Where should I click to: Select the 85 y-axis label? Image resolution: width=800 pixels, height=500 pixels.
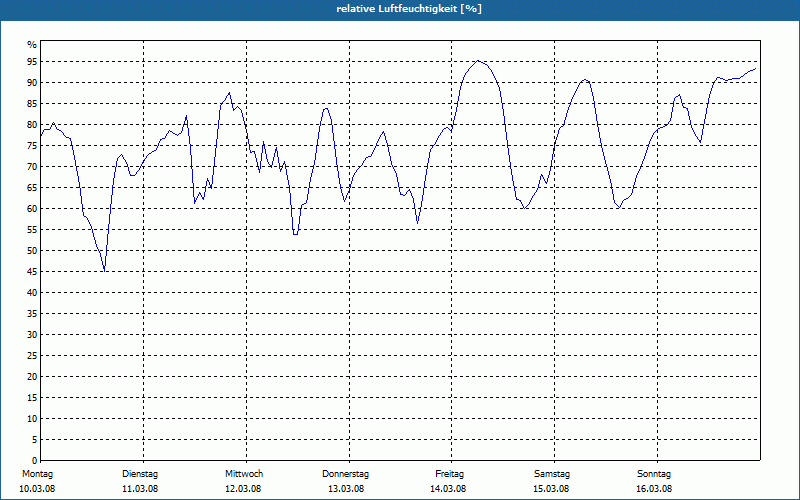(x=32, y=104)
